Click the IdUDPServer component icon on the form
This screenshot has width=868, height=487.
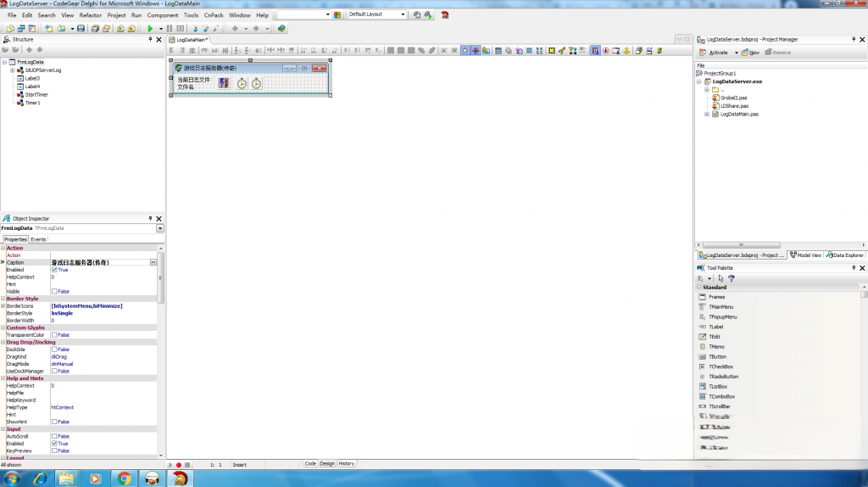click(x=224, y=83)
